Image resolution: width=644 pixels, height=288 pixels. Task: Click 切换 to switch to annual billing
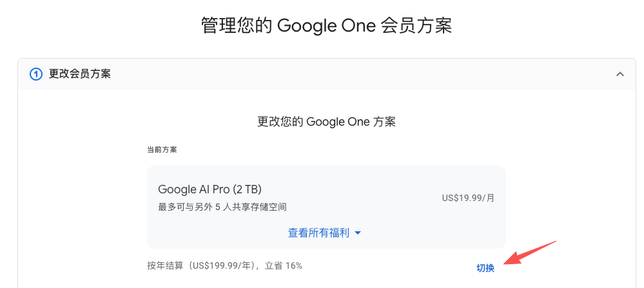485,268
